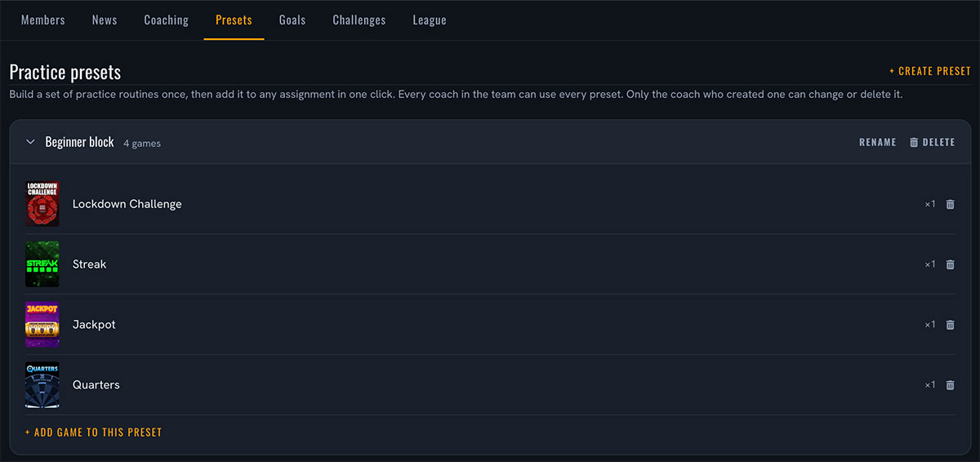Open the Challenges tab
This screenshot has height=462, width=980.
point(359,20)
